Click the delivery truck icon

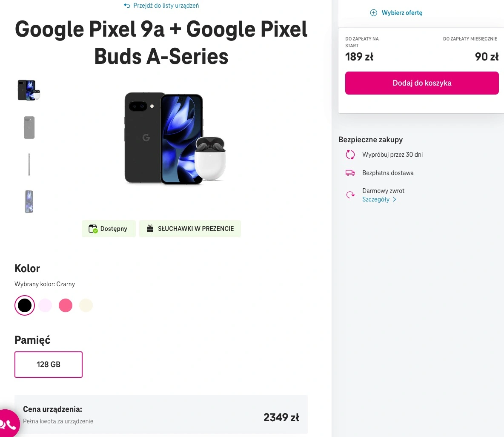tap(350, 173)
